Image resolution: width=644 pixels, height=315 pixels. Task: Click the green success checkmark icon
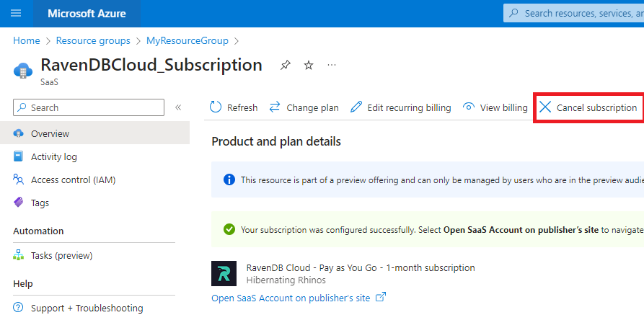pyautogui.click(x=229, y=229)
